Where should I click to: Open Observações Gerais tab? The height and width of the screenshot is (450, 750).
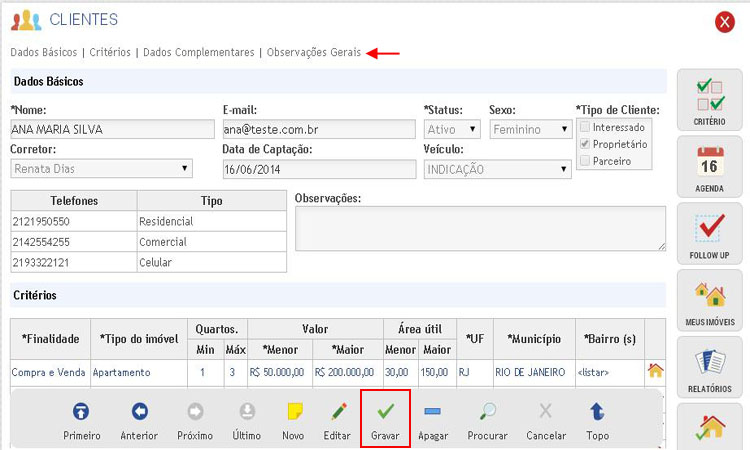tap(314, 52)
